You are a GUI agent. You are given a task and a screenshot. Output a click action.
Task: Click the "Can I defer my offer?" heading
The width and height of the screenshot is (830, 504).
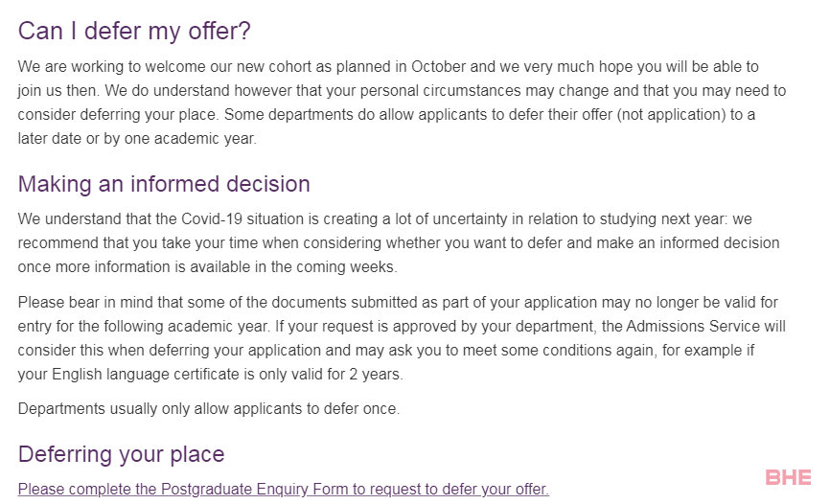point(134,31)
